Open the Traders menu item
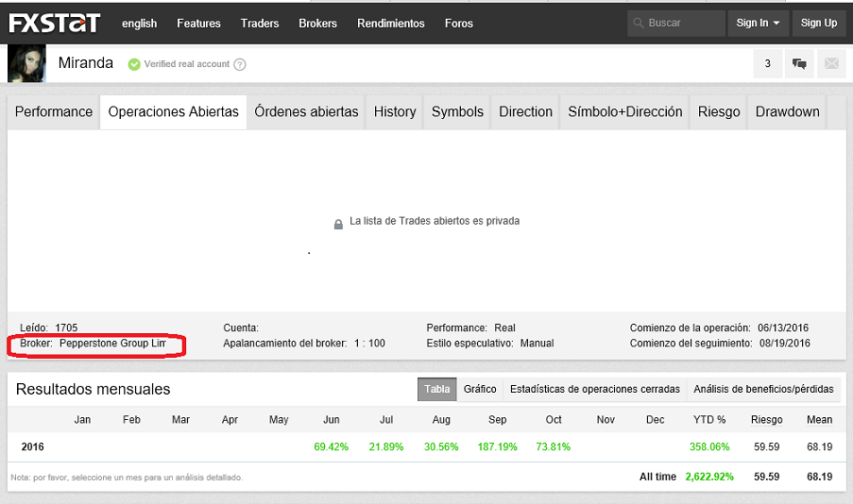 pyautogui.click(x=260, y=23)
